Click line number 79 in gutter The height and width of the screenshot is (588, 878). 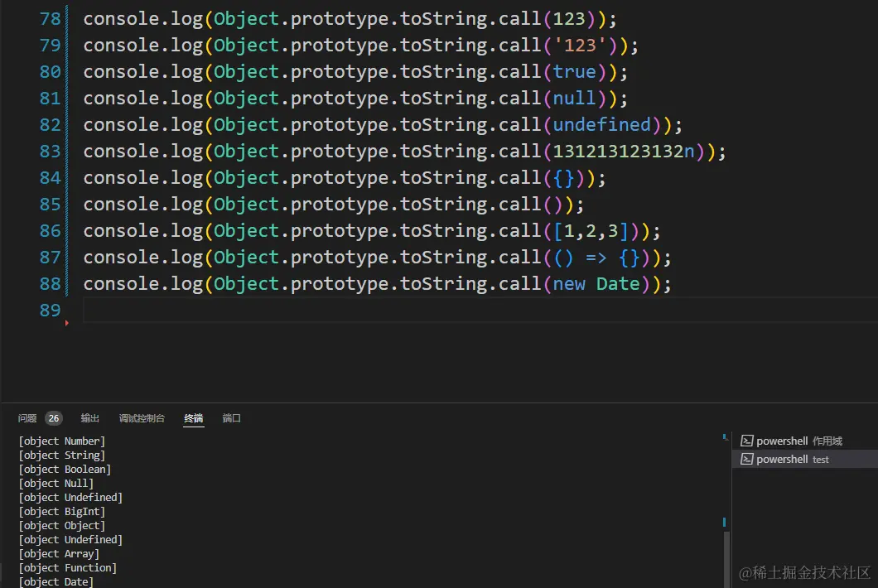(50, 46)
